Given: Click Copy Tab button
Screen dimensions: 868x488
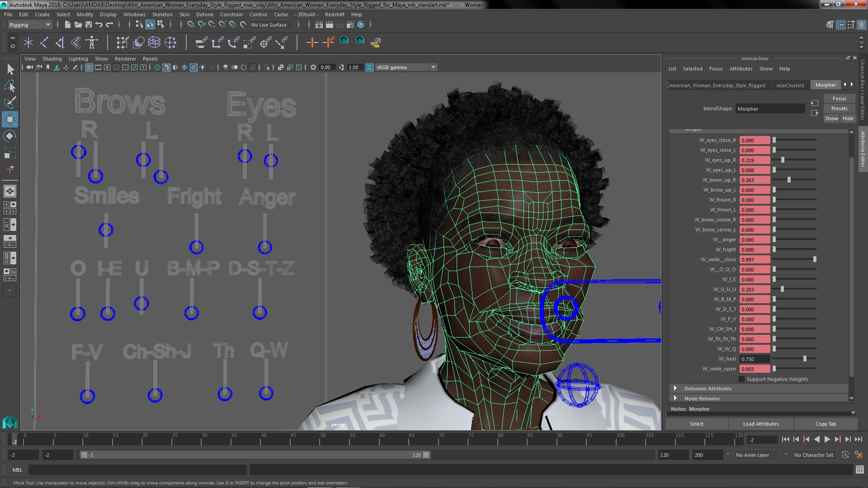Looking at the screenshot, I should 826,424.
